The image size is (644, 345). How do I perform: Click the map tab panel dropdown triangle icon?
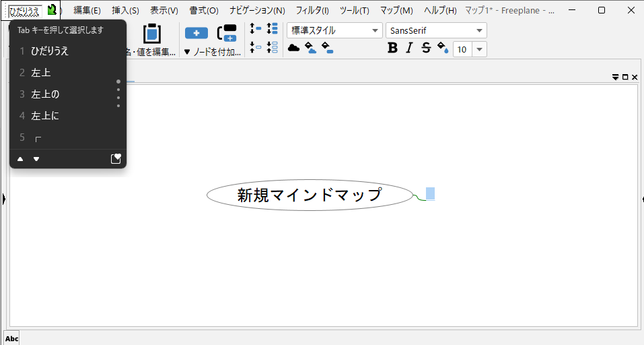[x=615, y=77]
